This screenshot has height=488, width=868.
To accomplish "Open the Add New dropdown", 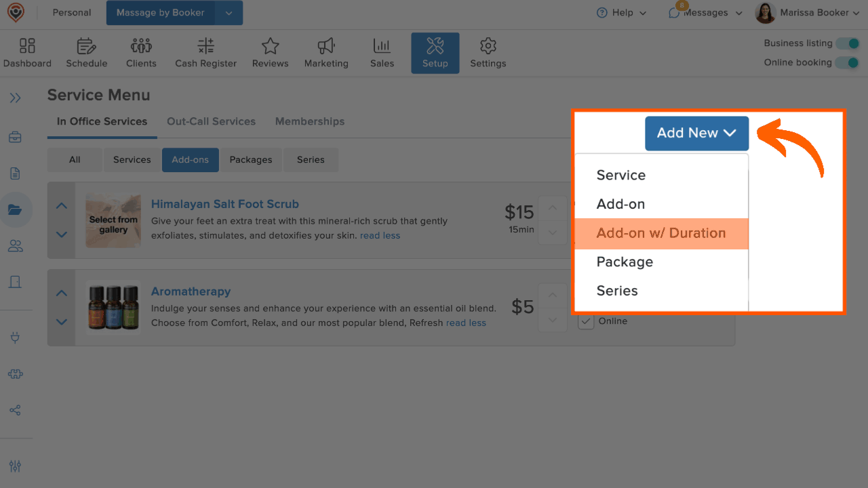I will 696,133.
